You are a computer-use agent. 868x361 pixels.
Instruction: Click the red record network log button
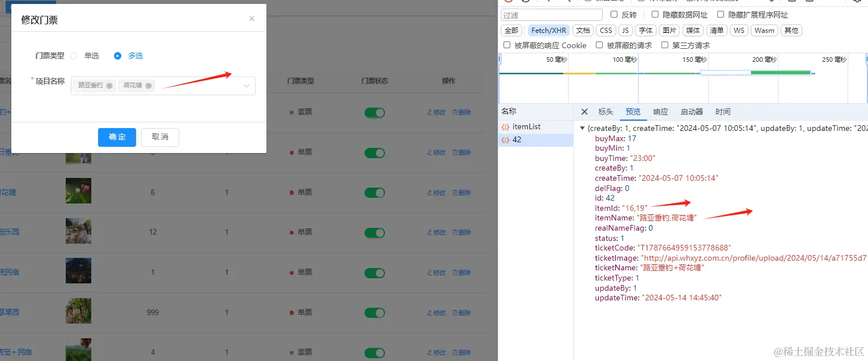508,2
